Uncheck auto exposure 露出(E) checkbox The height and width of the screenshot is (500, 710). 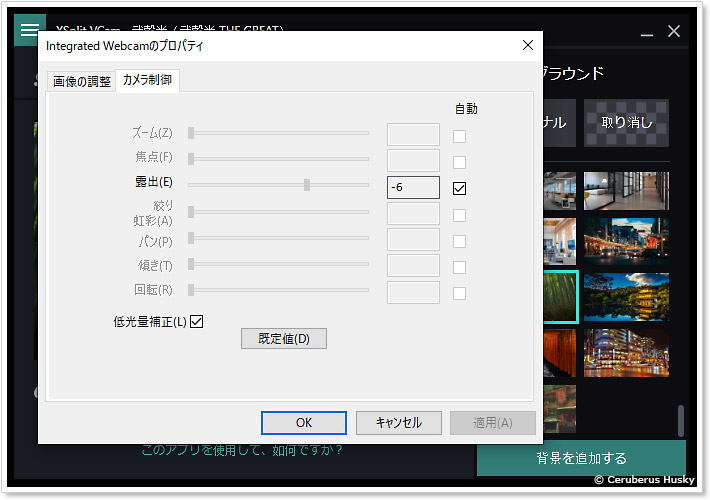459,188
